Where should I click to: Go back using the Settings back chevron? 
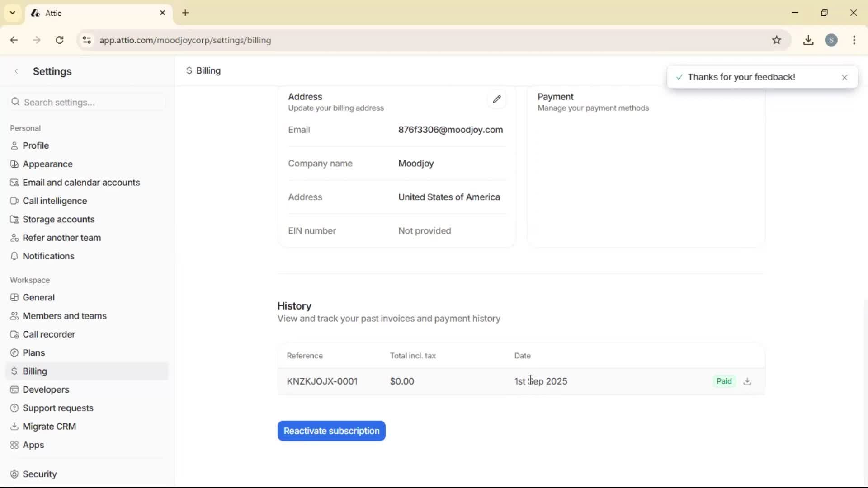(17, 71)
